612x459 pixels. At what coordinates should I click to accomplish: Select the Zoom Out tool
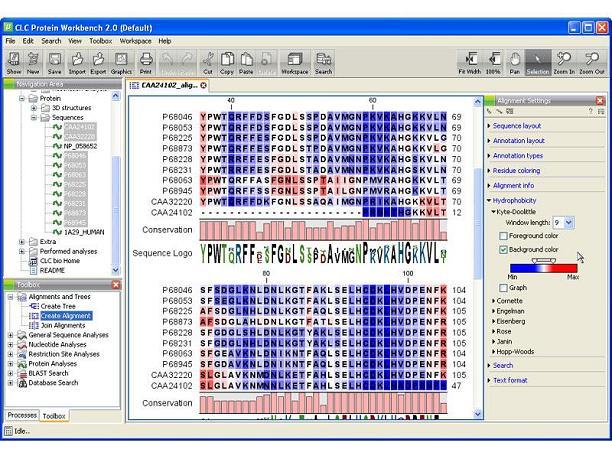(592, 62)
